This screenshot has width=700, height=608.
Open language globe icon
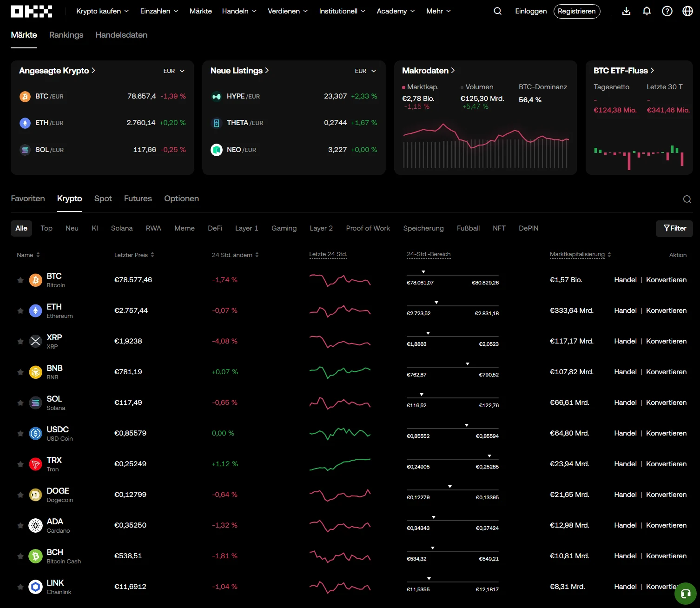click(x=687, y=11)
